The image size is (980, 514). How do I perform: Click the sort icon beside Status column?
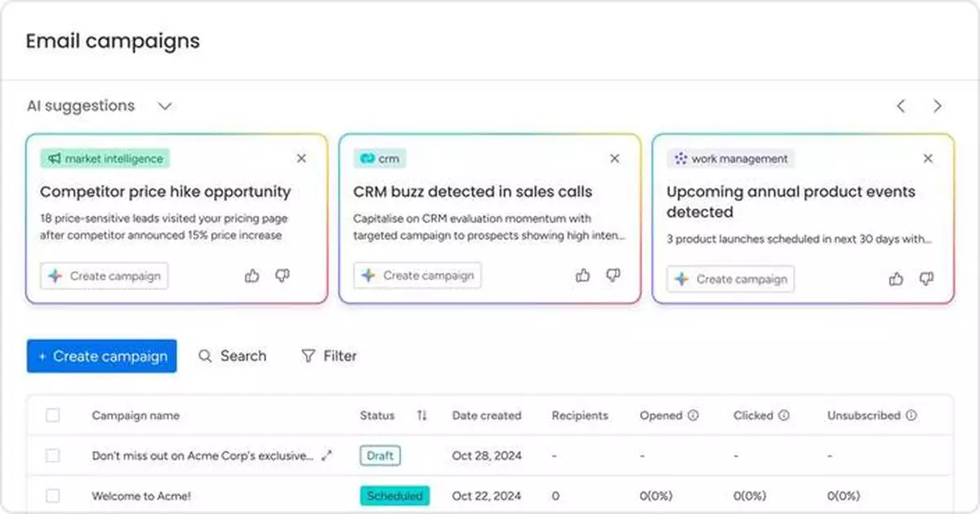421,415
